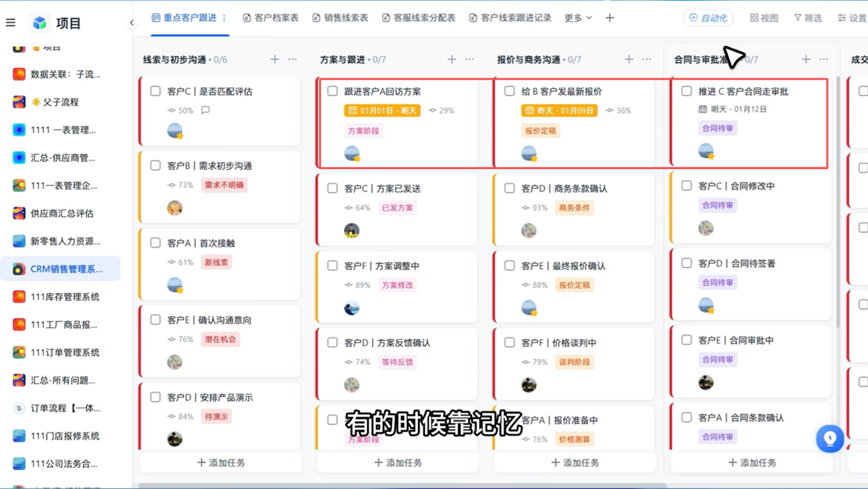This screenshot has width=868, height=489.
Task: Click the assignee avatar on 客户E 合同审批中
Action: coord(706,382)
